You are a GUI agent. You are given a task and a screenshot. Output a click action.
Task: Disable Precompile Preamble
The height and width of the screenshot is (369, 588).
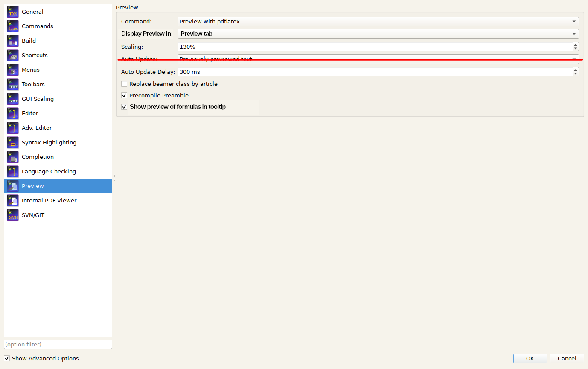[x=124, y=95]
